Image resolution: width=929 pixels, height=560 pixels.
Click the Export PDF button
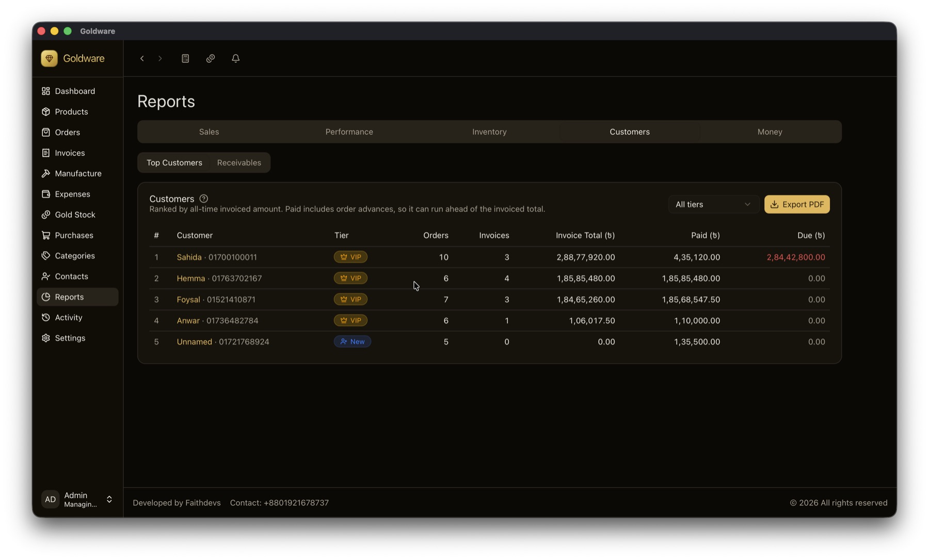[x=797, y=204]
